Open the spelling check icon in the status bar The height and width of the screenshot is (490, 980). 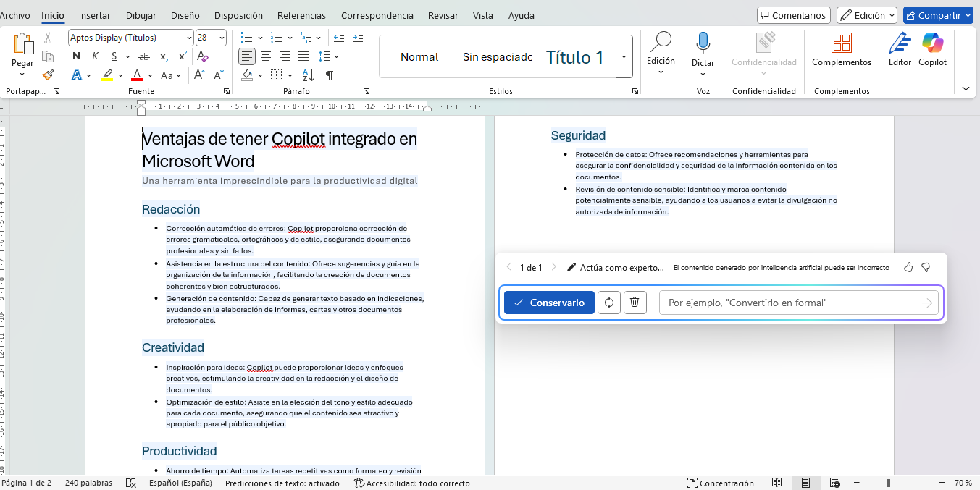(131, 483)
